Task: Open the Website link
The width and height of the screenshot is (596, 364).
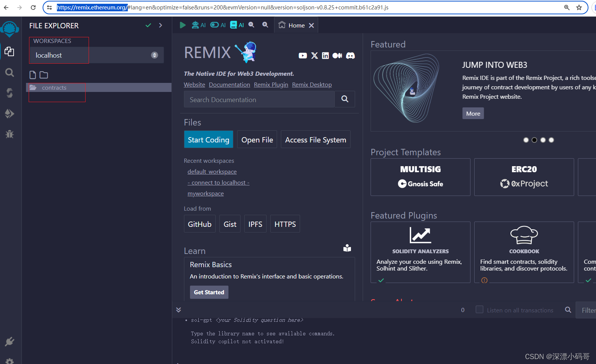Action: (195, 85)
